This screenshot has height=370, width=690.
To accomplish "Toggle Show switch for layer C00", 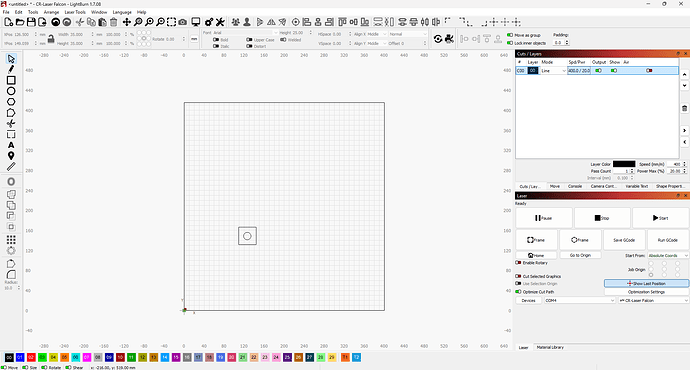I will [614, 70].
